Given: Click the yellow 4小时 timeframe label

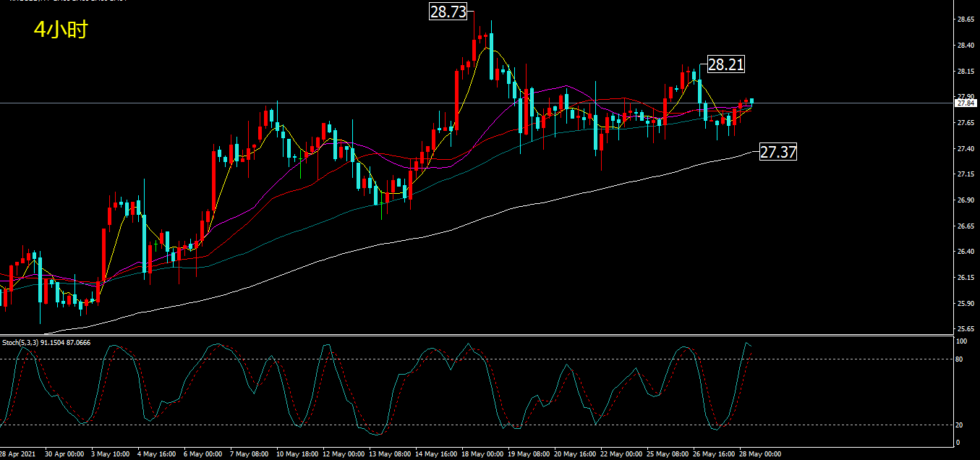Looking at the screenshot, I should 61,30.
